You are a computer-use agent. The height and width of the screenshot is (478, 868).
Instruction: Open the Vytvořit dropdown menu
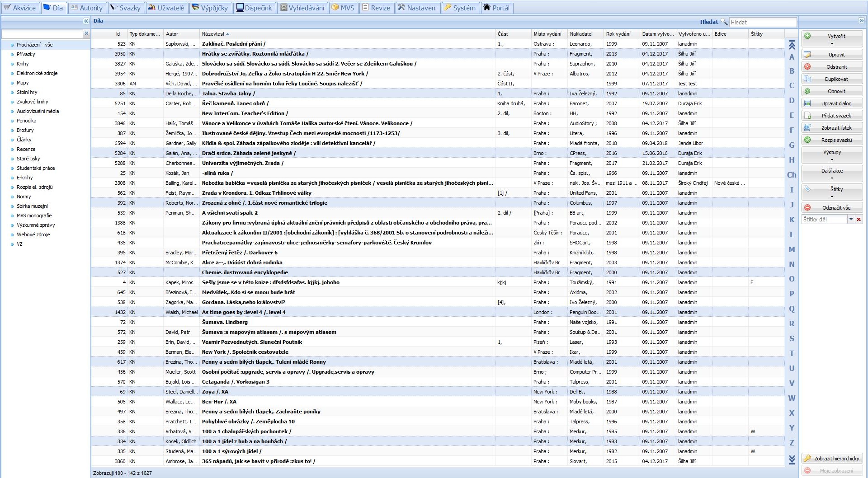(832, 39)
